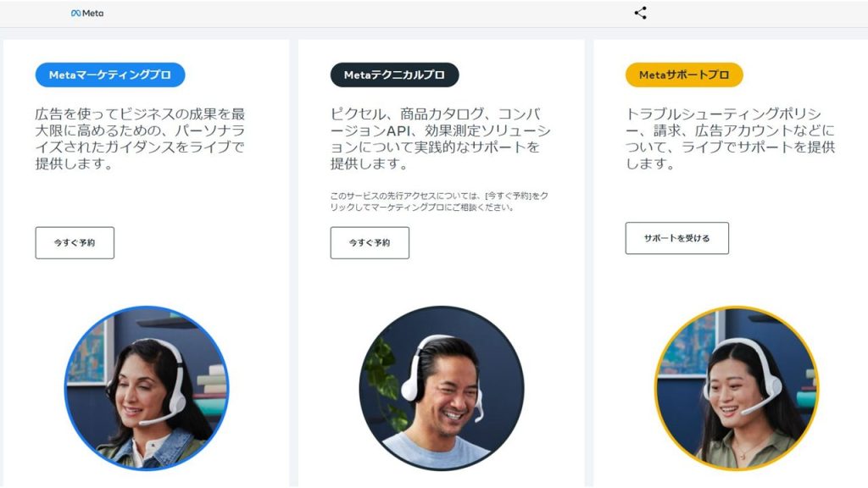
Task: Click the テクニカルプロ description about ピクセル、商品カタログ
Action: [x=441, y=139]
